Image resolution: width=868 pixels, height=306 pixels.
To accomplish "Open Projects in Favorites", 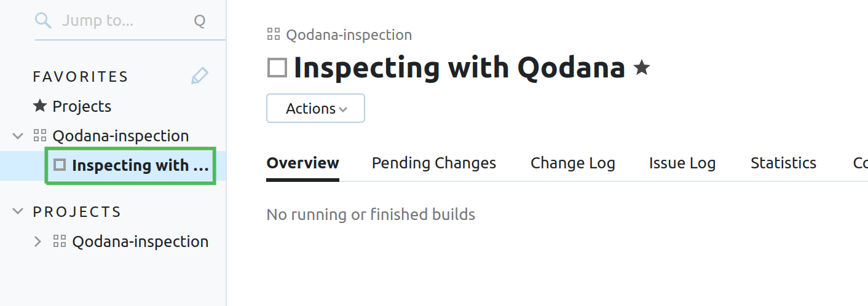I will click(82, 106).
